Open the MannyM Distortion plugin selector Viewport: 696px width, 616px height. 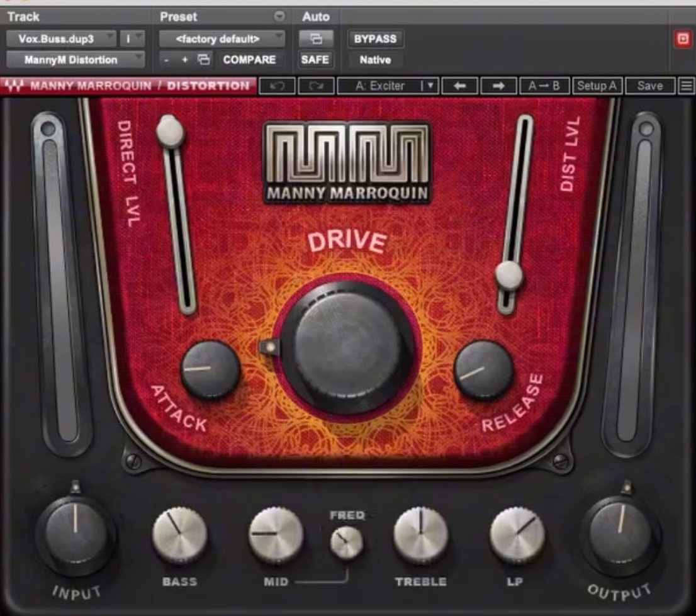76,60
